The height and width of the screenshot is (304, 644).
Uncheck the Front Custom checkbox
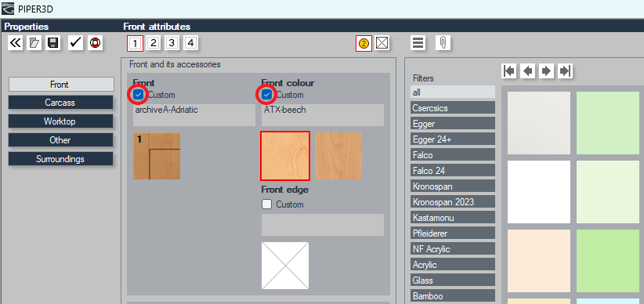pyautogui.click(x=139, y=95)
